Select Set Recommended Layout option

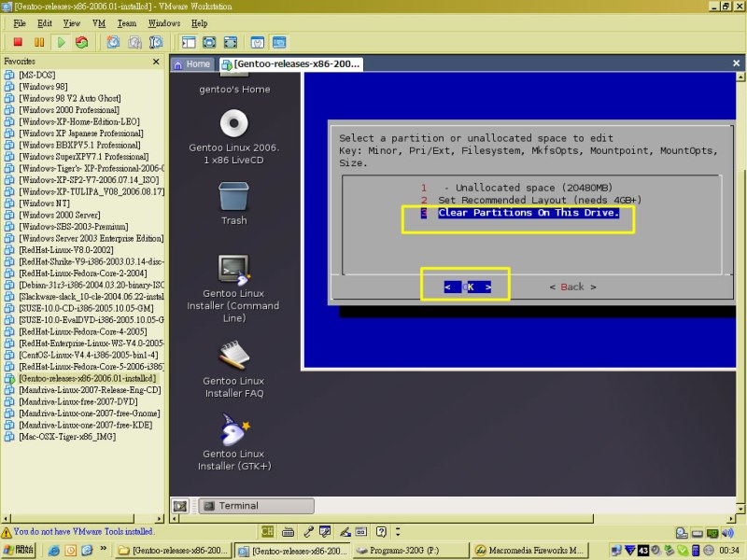pos(530,200)
